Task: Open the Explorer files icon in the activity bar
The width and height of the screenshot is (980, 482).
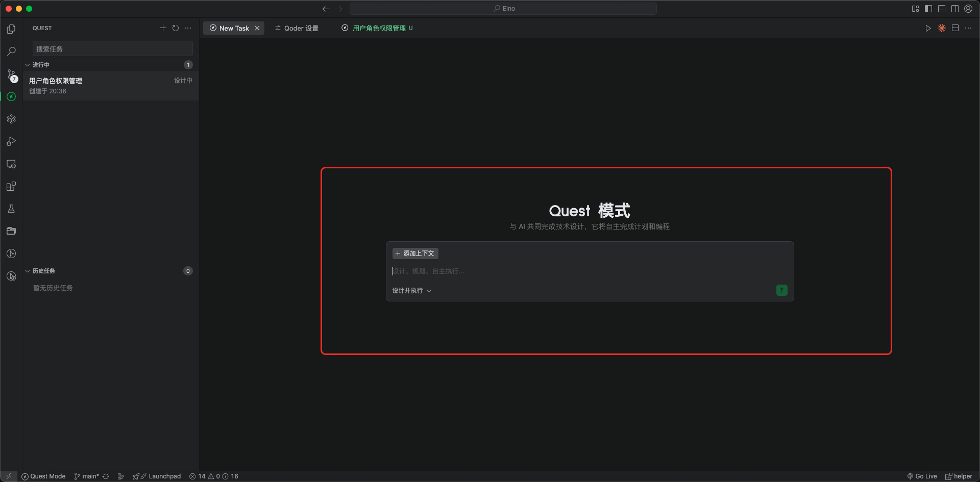Action: point(11,29)
